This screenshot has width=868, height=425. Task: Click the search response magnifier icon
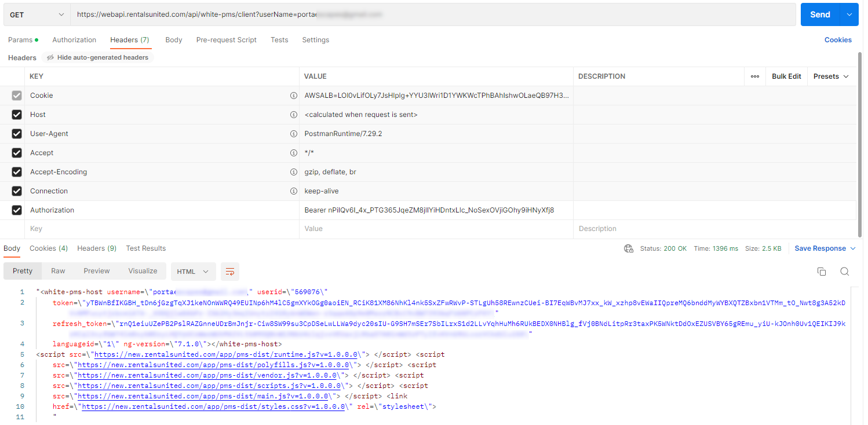pyautogui.click(x=844, y=272)
